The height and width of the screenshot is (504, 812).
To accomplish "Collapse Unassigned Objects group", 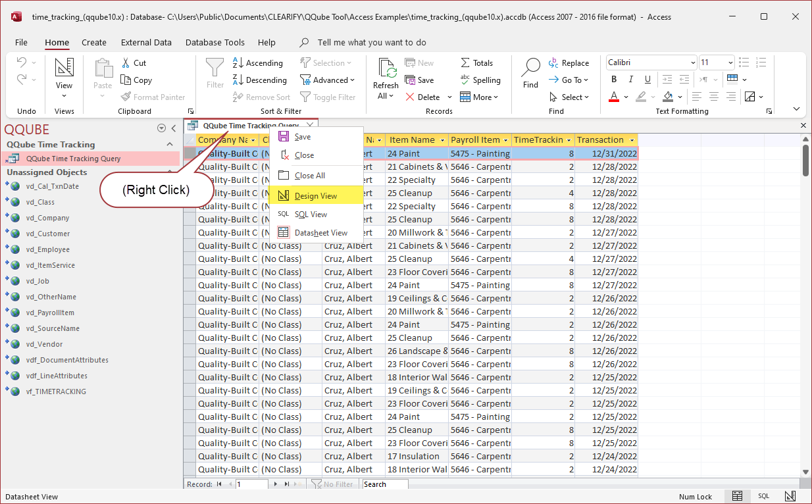I will coord(170,172).
